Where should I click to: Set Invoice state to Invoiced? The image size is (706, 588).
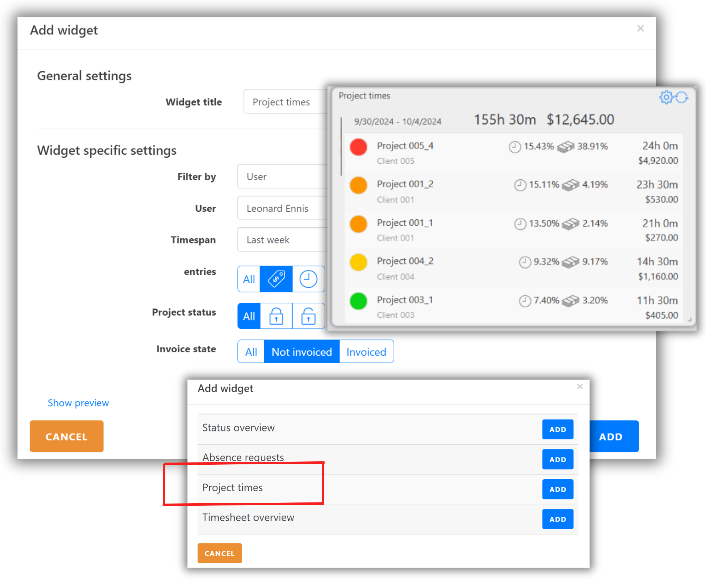366,352
